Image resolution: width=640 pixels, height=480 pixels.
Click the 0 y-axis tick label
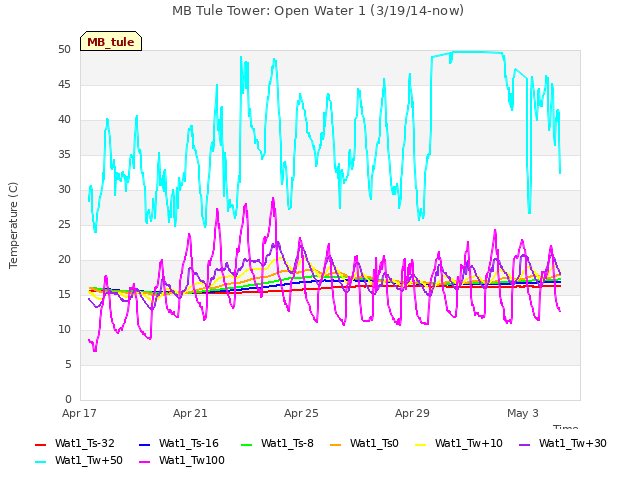pyautogui.click(x=68, y=400)
